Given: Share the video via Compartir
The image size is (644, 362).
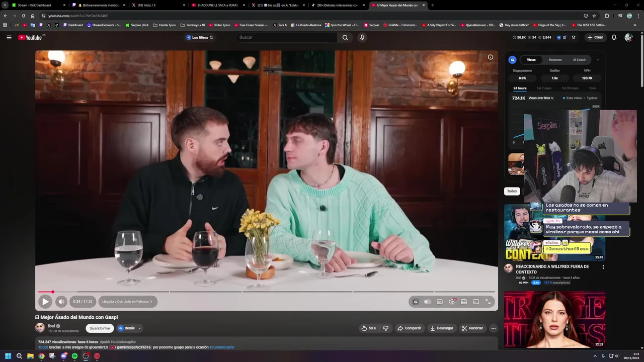Looking at the screenshot, I should pos(409,328).
